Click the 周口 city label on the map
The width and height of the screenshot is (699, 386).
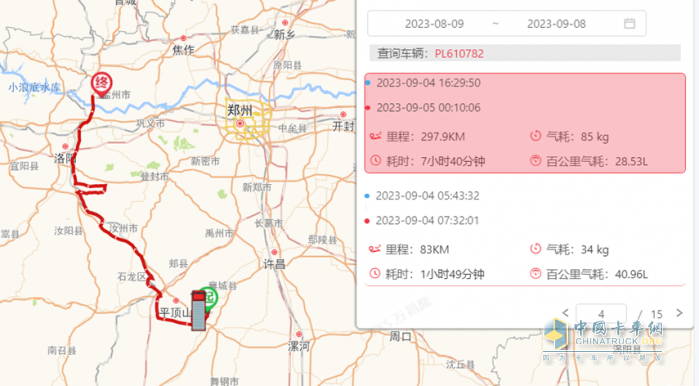[400, 337]
